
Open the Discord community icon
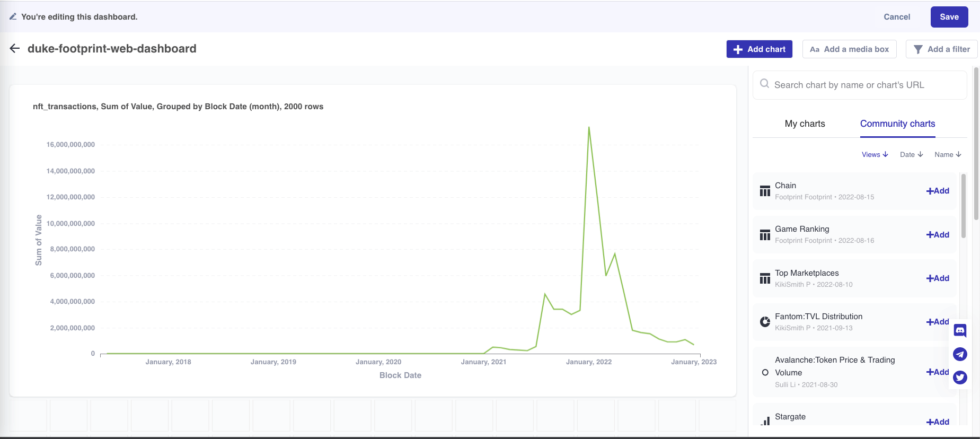[x=960, y=331]
